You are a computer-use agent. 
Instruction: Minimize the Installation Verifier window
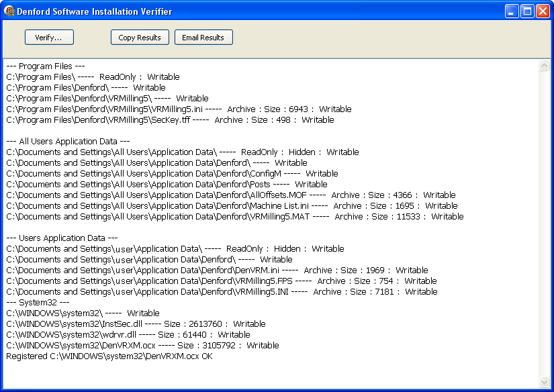[x=512, y=11]
